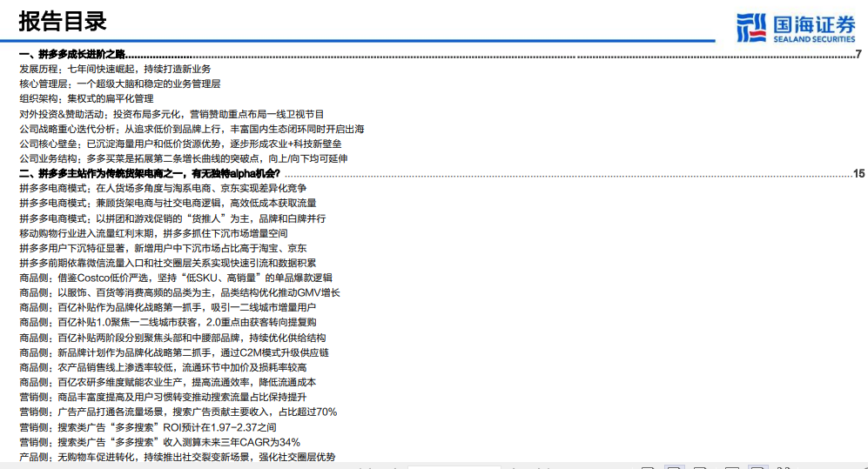Open section 一、拼多多成长进阶之路
The height and width of the screenshot is (469, 868).
pyautogui.click(x=72, y=54)
